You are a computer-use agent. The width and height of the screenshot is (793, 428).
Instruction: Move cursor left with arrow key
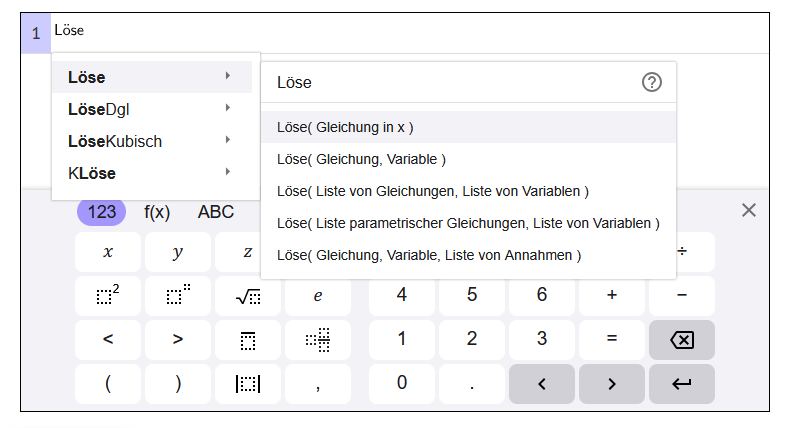tap(541, 384)
